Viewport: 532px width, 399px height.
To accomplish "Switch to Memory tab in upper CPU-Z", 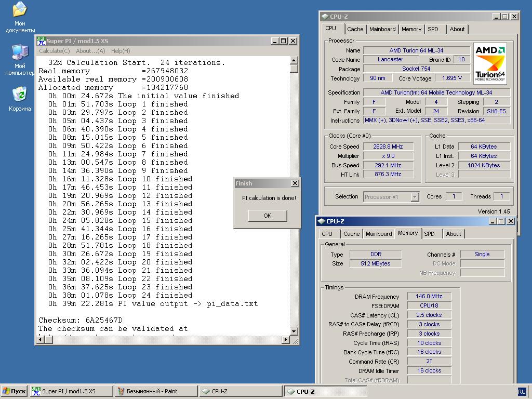I will click(x=411, y=29).
